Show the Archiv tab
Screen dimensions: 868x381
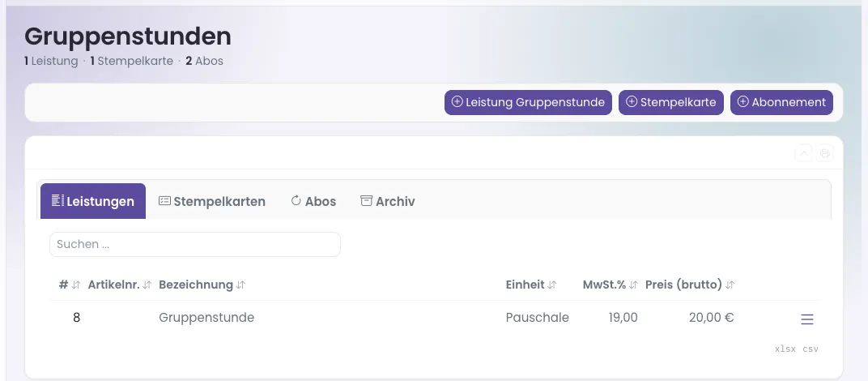[388, 201]
